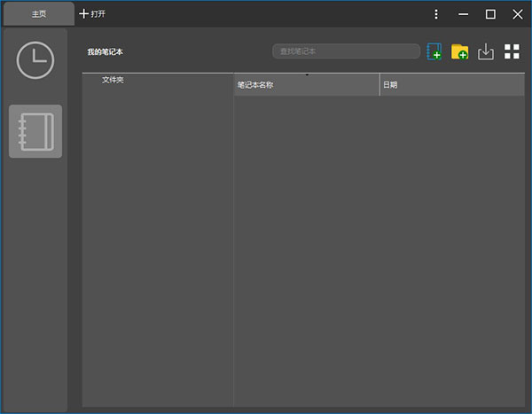Click the 打开 text label
The image size is (532, 414).
pos(98,14)
